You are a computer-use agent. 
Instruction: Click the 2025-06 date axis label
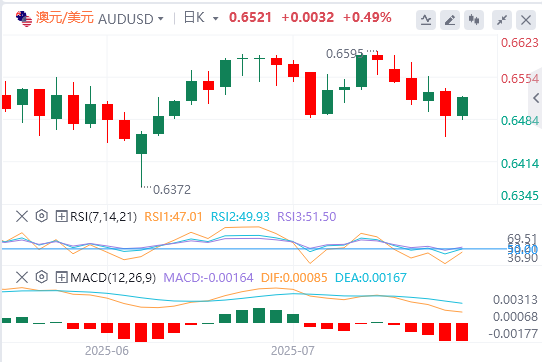(x=107, y=351)
